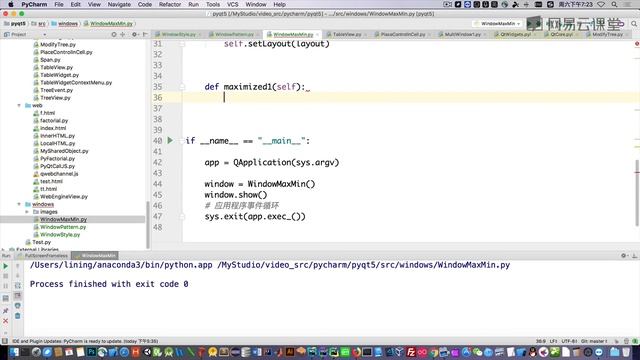The width and height of the screenshot is (640, 360).
Task: Select WindowPattern.py in project tree
Action: pos(63,227)
